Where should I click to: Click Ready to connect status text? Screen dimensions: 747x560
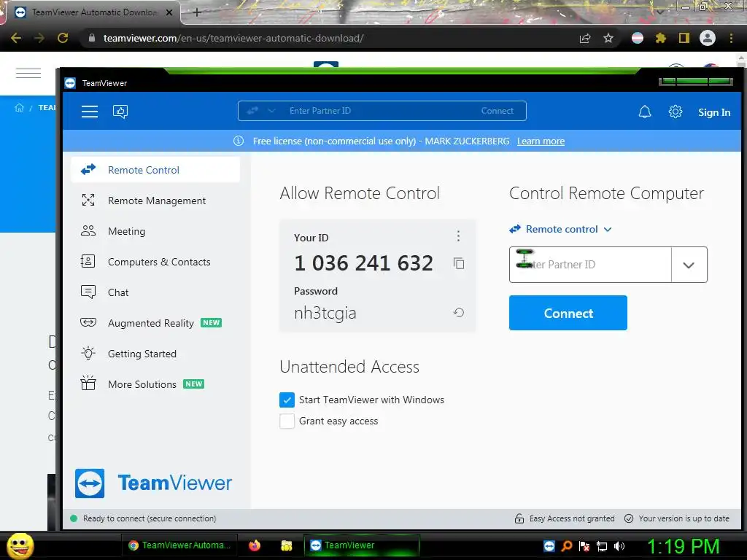pos(150,518)
